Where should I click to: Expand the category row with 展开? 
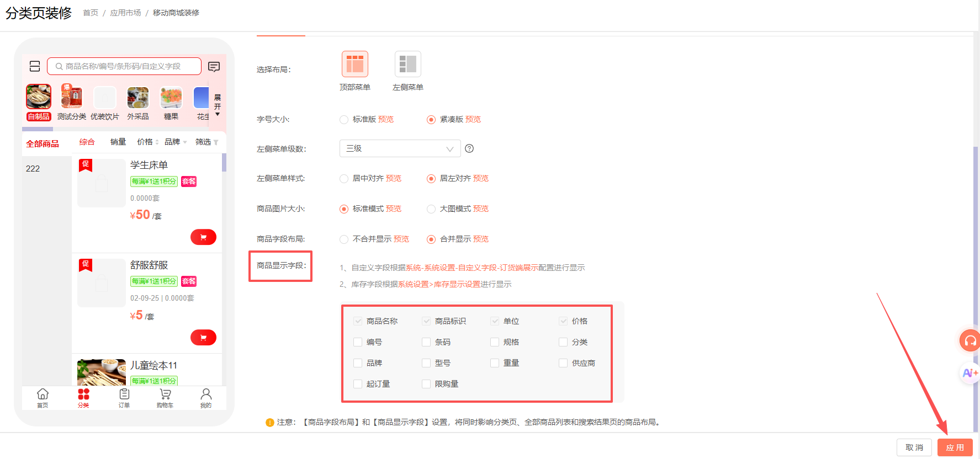[218, 105]
